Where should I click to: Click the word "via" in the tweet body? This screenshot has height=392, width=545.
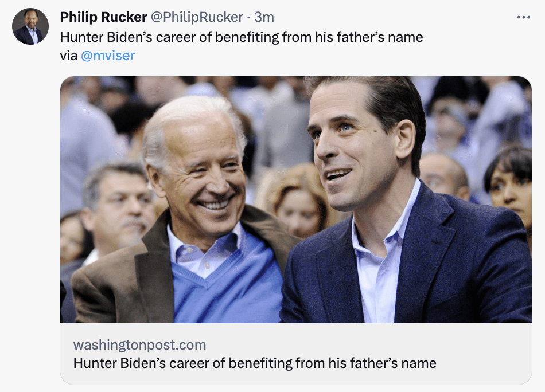[x=68, y=56]
